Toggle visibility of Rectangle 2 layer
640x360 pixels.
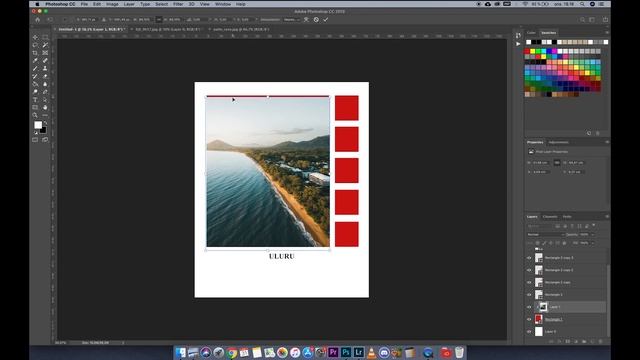click(x=529, y=295)
